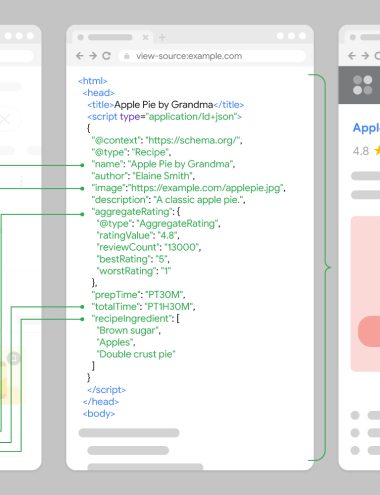This screenshot has width=380, height=495.
Task: Click the "@type": "AggregateRating" line
Action: [x=158, y=223]
